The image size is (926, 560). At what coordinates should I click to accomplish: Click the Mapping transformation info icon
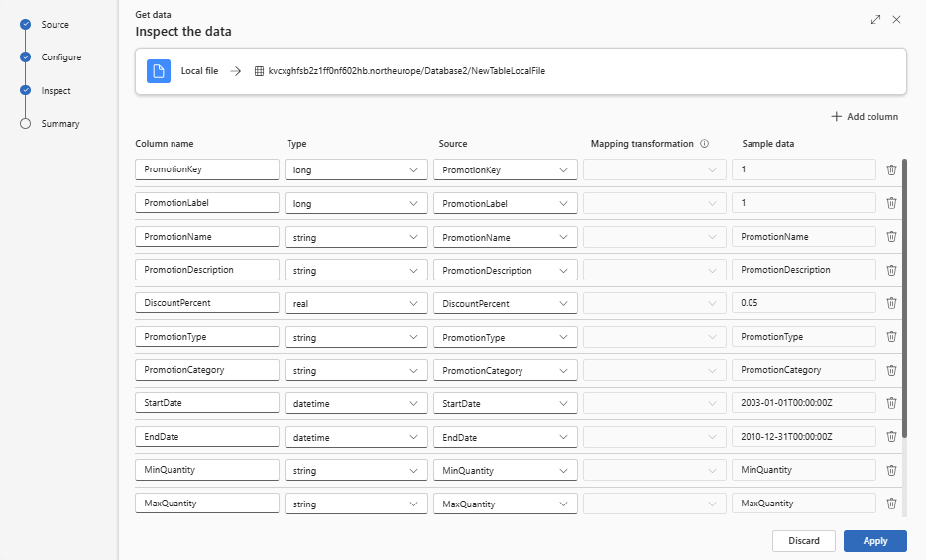pos(704,144)
